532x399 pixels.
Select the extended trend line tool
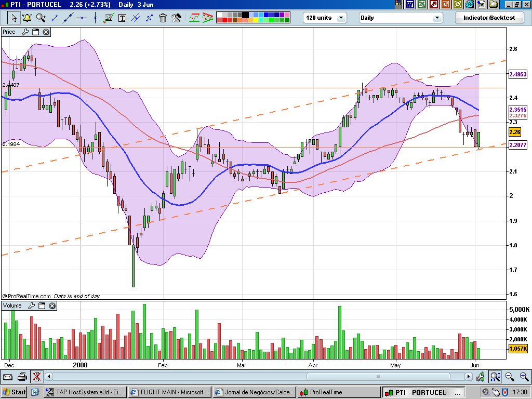[68, 18]
